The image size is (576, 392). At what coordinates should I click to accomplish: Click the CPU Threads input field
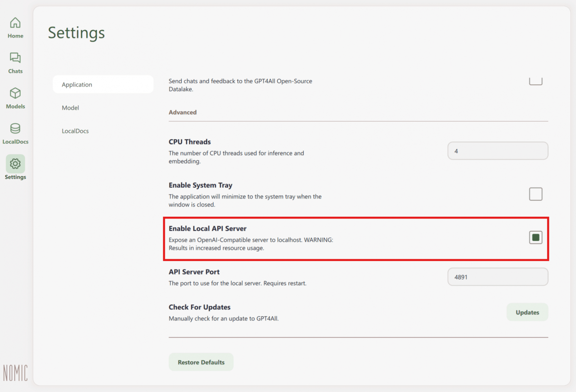point(498,151)
